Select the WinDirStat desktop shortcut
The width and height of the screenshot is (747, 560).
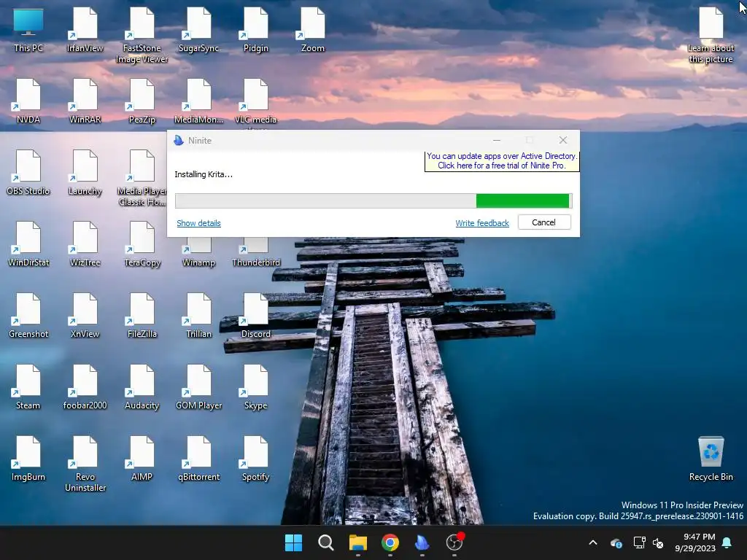[28, 244]
